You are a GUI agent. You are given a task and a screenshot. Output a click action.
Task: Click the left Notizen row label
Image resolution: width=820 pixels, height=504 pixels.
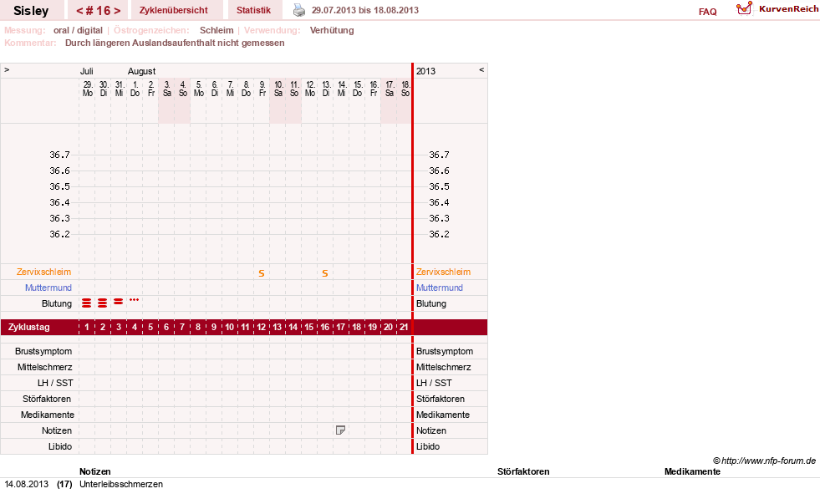click(57, 430)
